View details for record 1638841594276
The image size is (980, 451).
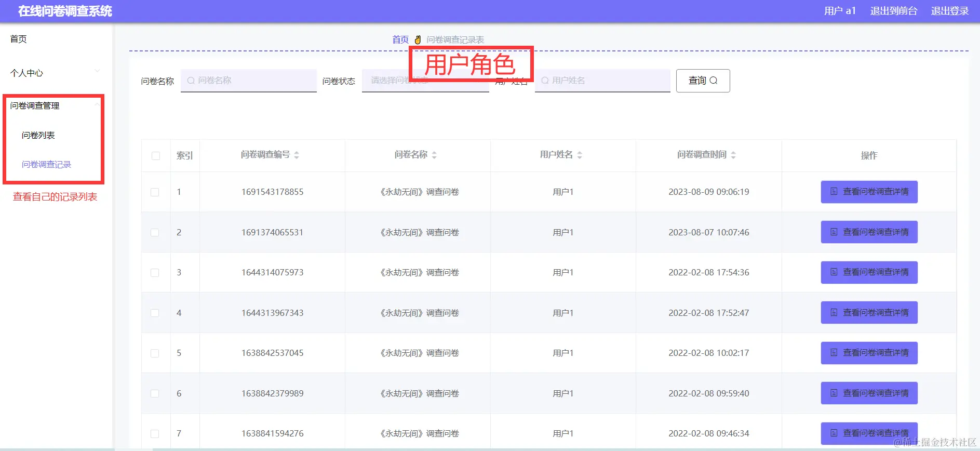click(x=869, y=433)
